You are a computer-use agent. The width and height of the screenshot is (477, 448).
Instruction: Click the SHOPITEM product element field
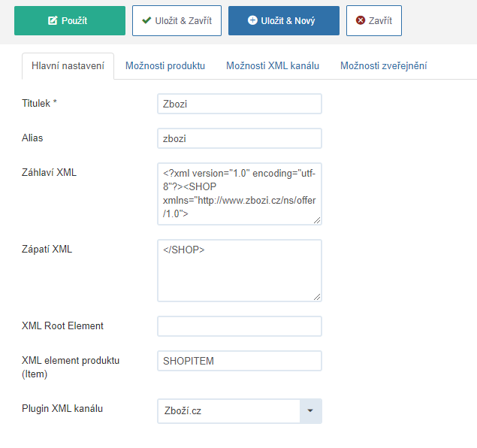pyautogui.click(x=240, y=361)
